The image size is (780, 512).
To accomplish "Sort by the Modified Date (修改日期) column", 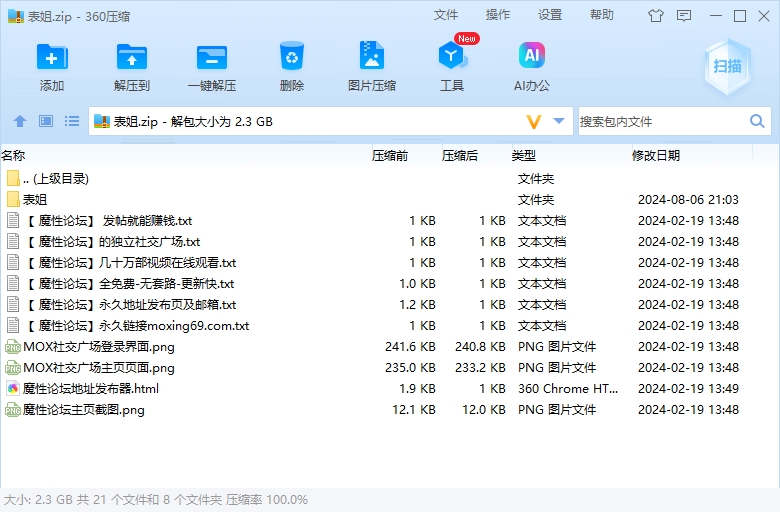I will point(656,155).
